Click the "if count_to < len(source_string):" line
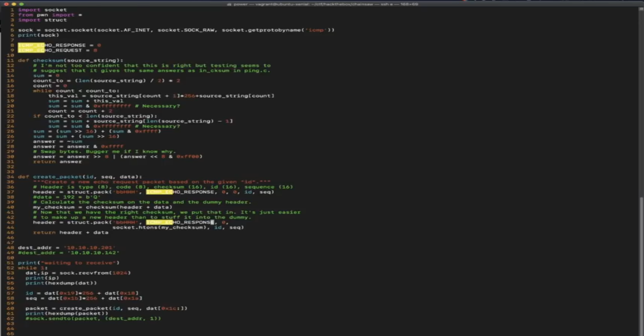644x336 pixels. click(x=95, y=116)
